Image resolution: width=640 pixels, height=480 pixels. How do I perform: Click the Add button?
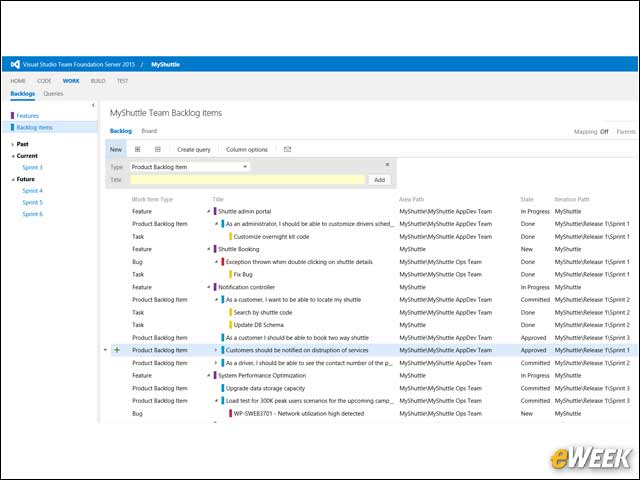(380, 180)
